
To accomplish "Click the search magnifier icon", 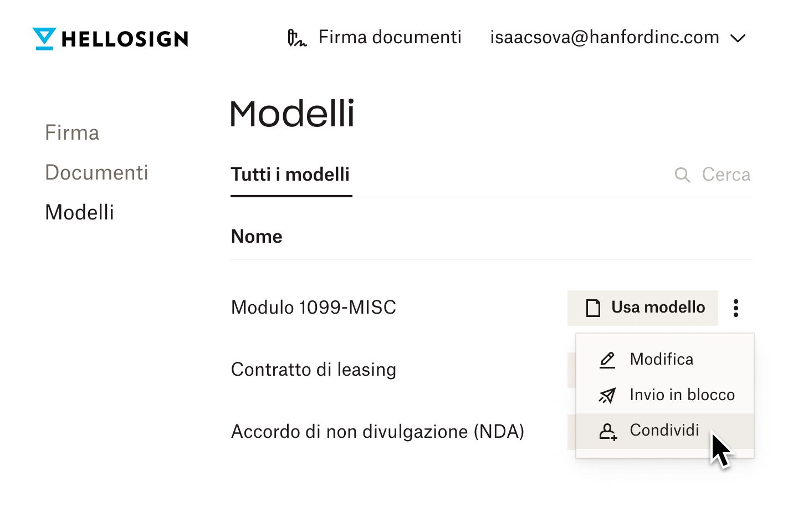I will [682, 175].
